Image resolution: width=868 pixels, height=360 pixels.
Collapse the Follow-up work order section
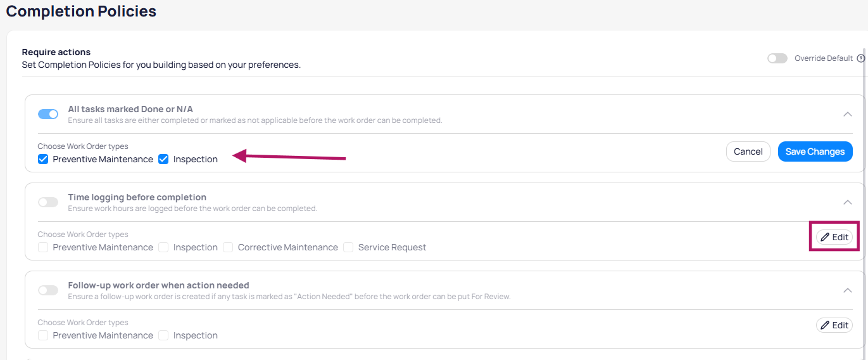(x=847, y=290)
